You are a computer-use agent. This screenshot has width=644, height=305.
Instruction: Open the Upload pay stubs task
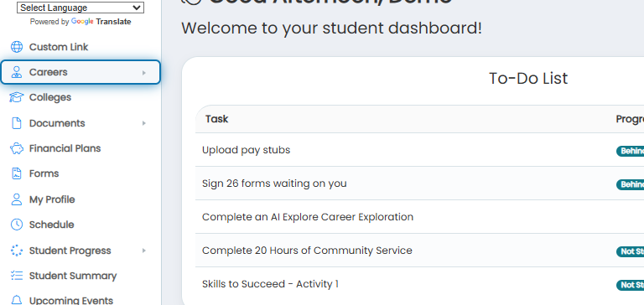pyautogui.click(x=246, y=150)
